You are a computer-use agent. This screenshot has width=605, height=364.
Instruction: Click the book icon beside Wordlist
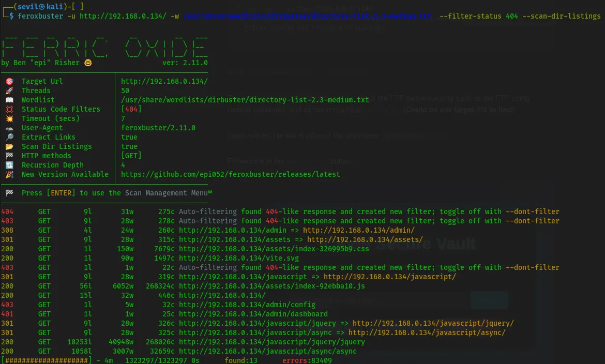(x=9, y=100)
